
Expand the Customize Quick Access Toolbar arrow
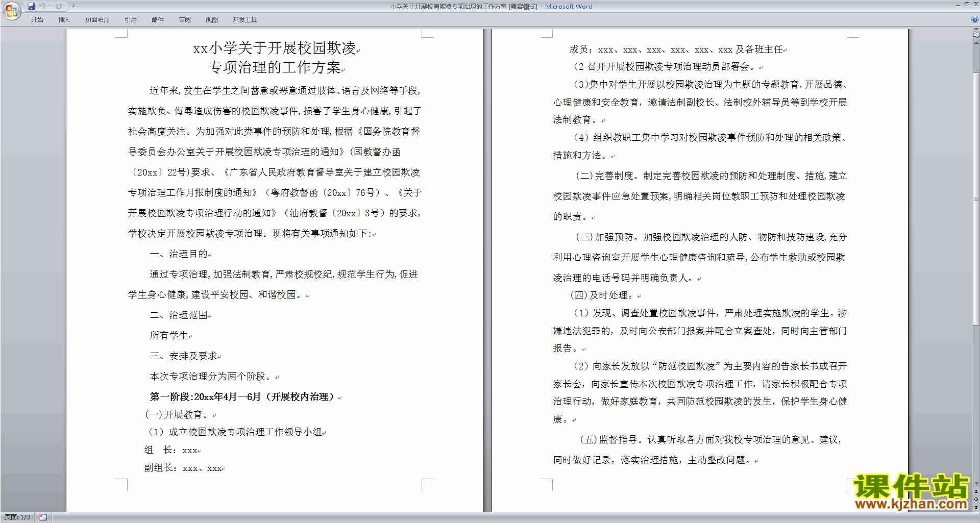[73, 6]
